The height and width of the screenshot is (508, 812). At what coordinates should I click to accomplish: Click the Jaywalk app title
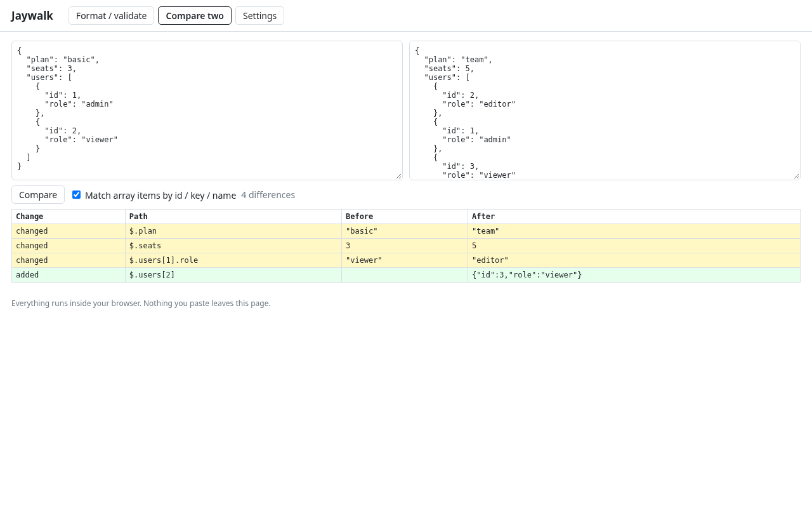click(32, 16)
